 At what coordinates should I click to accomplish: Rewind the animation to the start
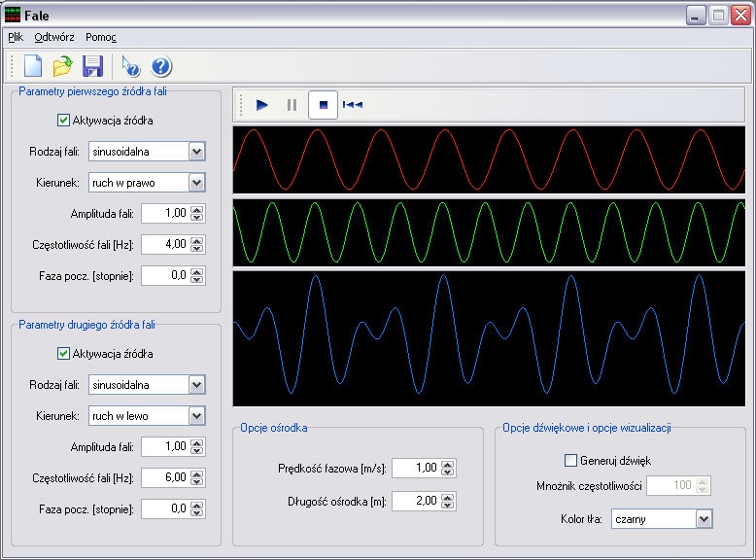tap(353, 104)
